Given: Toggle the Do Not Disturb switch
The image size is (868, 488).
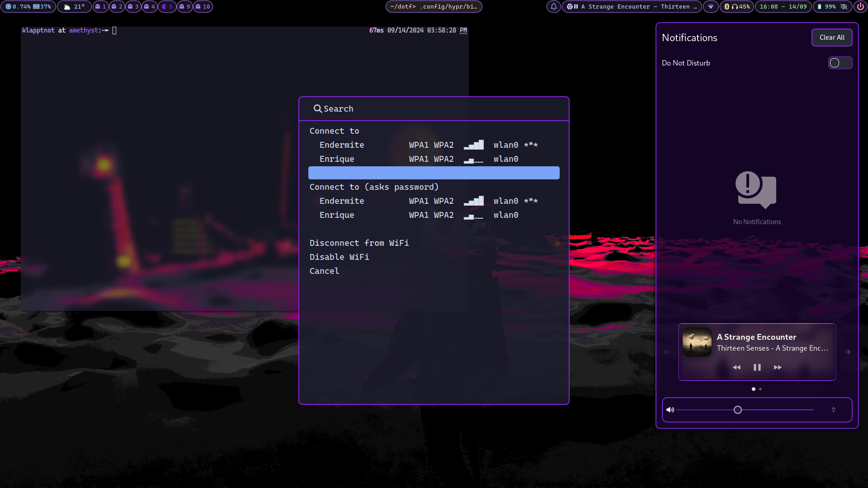Looking at the screenshot, I should 840,63.
